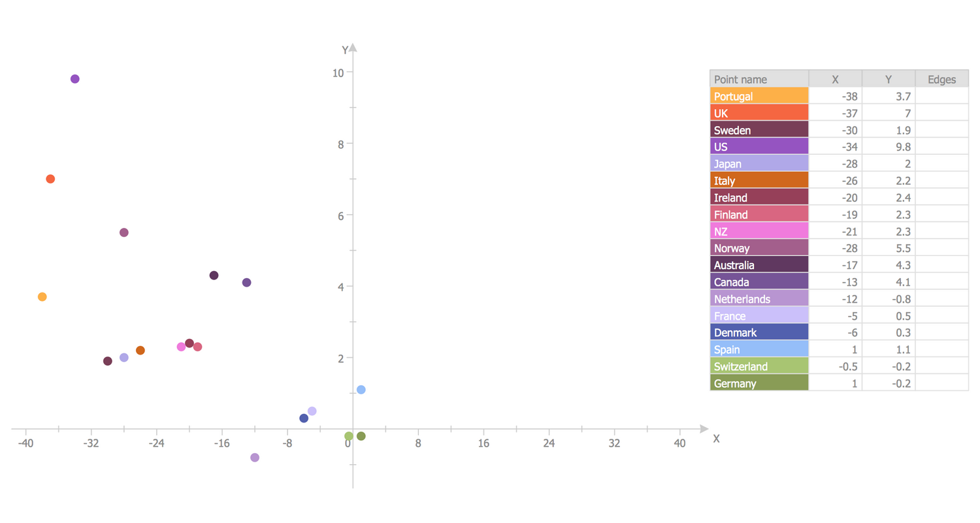Click the 32 tick label on the X axis

614,443
